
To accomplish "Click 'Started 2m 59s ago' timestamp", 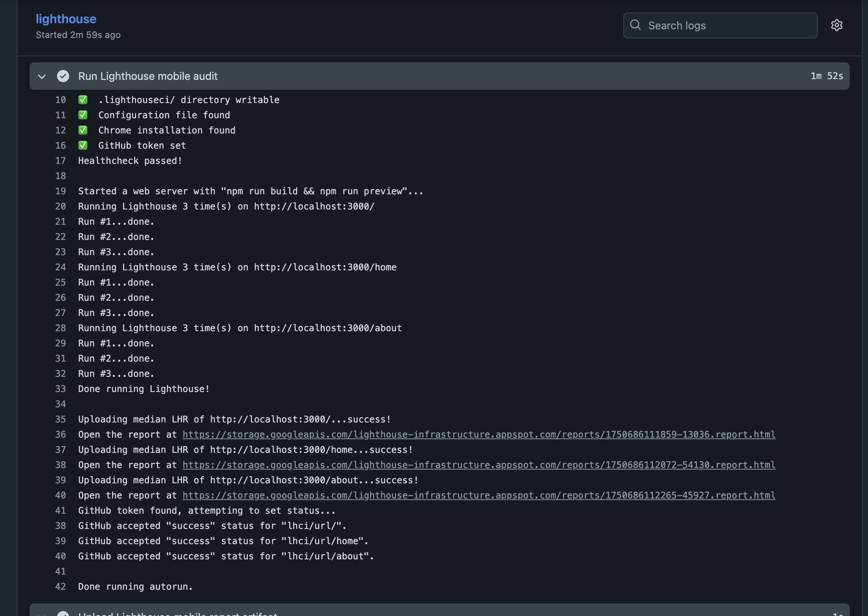I will click(78, 35).
